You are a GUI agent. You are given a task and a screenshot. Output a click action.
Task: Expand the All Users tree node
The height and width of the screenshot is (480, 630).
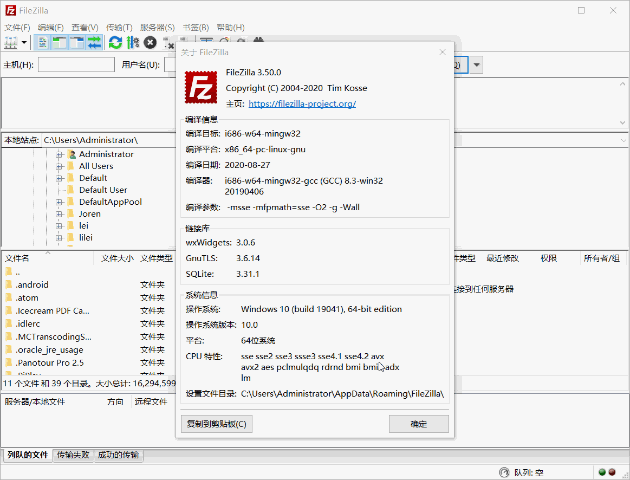(x=59, y=166)
